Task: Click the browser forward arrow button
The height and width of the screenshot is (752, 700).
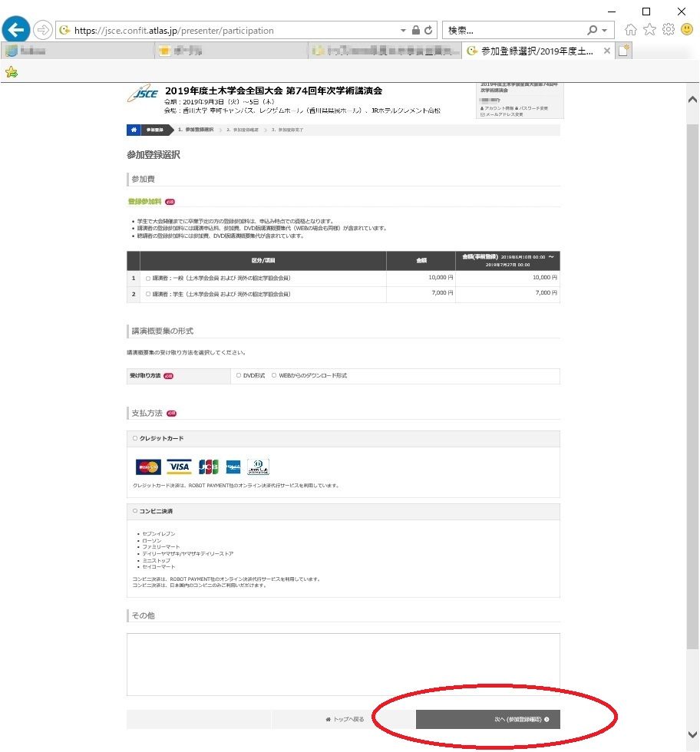Action: pyautogui.click(x=43, y=31)
